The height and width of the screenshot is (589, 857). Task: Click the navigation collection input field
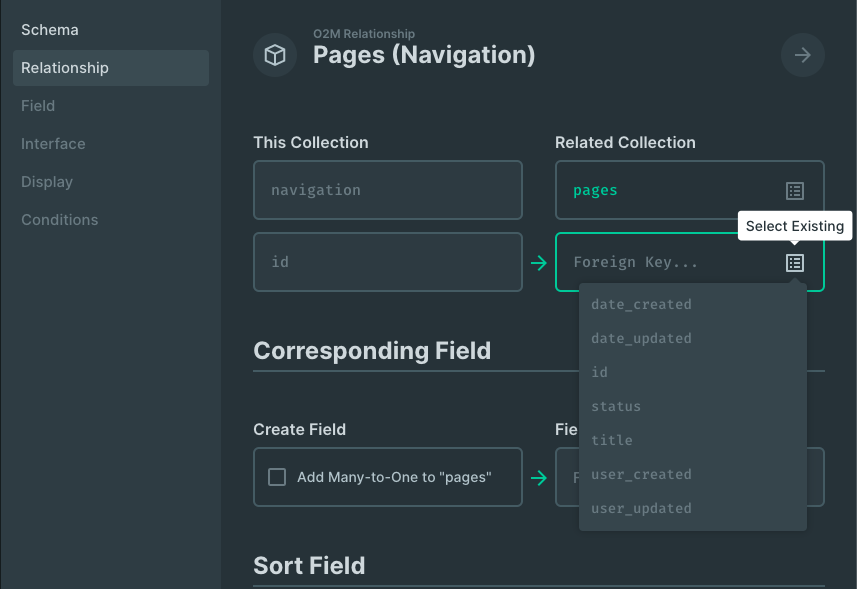(x=387, y=190)
